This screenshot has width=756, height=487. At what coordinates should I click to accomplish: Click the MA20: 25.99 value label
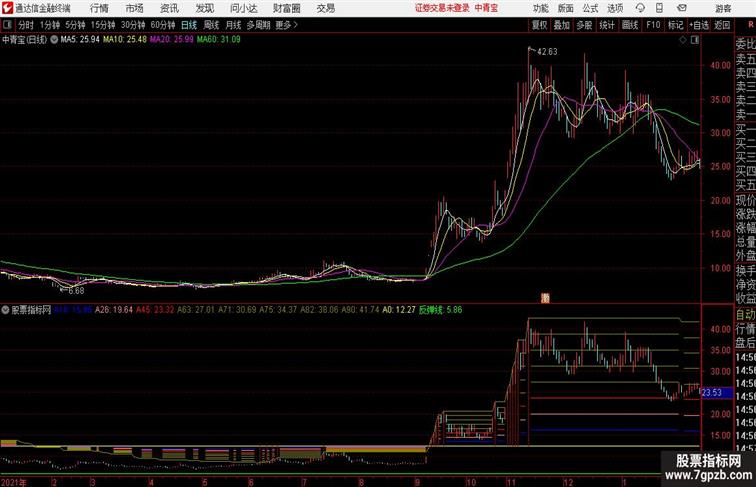(172, 40)
